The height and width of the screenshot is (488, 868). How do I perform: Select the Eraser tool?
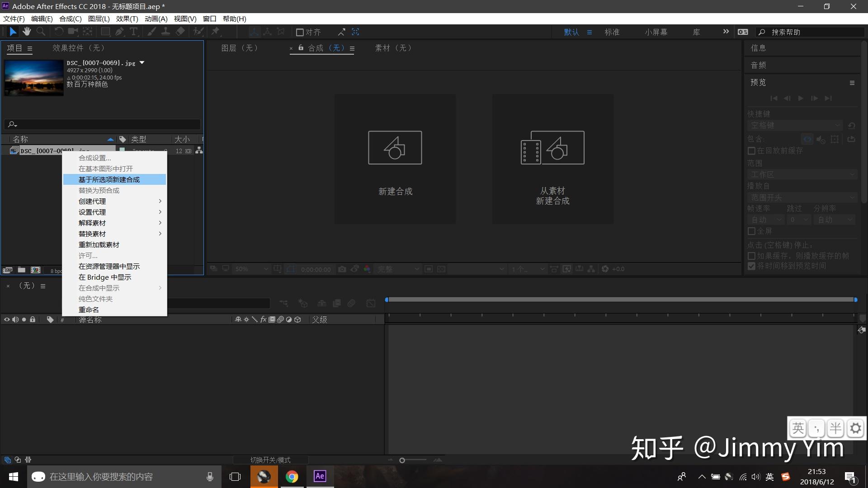coord(180,32)
